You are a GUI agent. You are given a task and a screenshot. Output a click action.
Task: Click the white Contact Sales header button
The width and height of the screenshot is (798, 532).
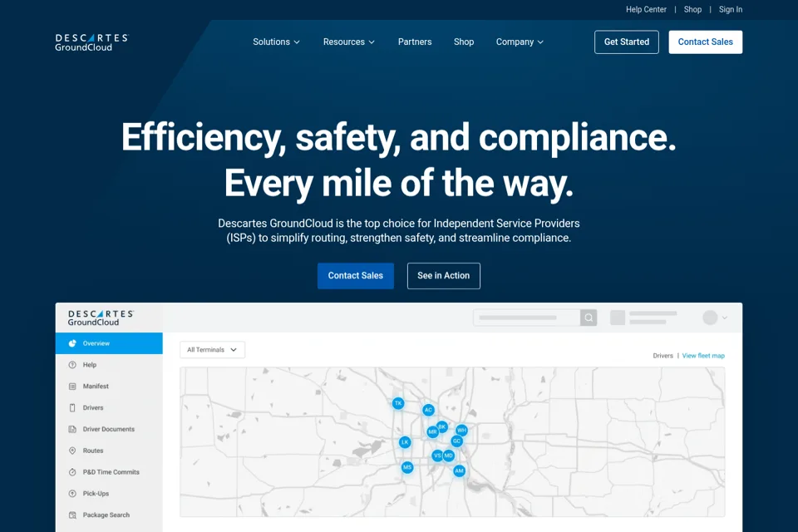[x=706, y=42]
